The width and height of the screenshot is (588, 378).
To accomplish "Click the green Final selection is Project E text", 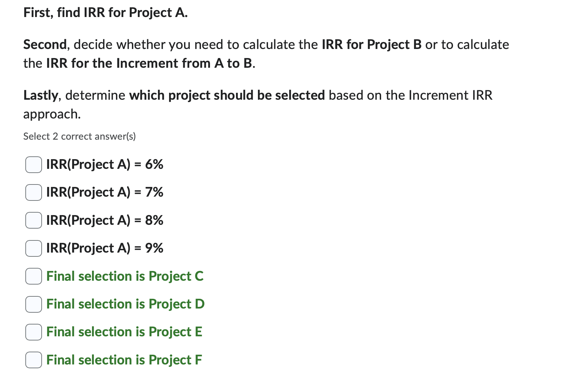I will [124, 332].
